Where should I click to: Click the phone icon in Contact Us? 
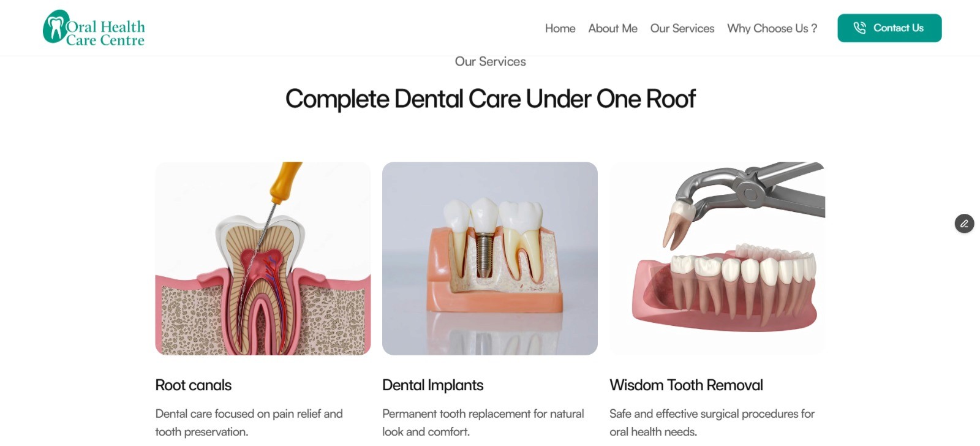[859, 28]
